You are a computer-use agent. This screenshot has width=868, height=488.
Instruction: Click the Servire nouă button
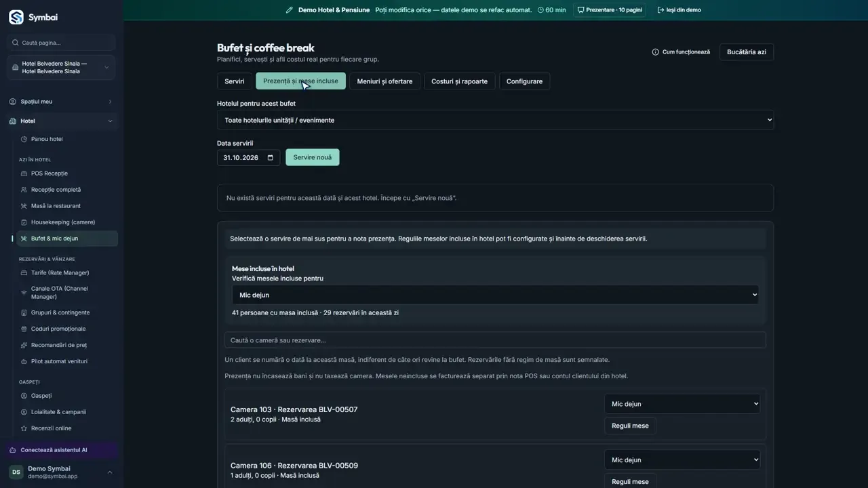[x=313, y=157]
